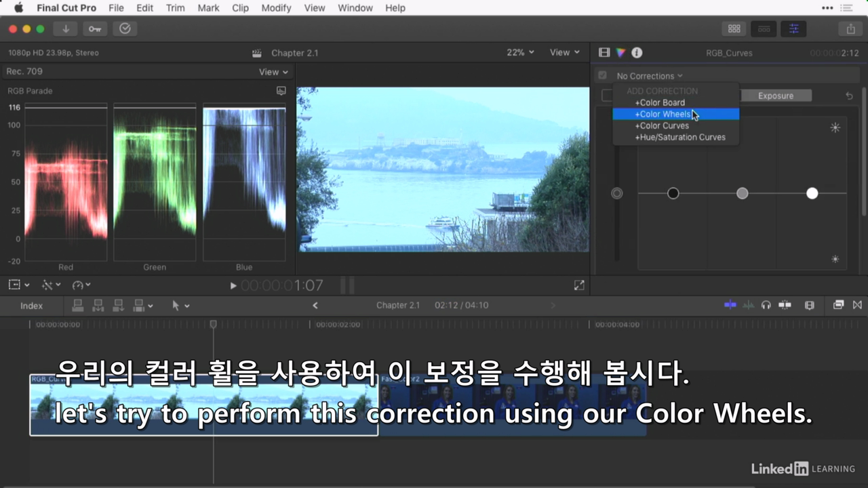Click the large brightness sun icon

pos(835,127)
